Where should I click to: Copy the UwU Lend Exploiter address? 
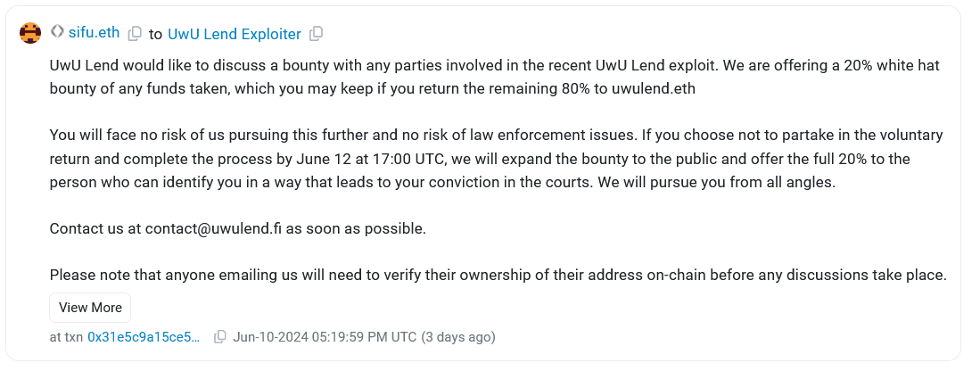pyautogui.click(x=317, y=34)
